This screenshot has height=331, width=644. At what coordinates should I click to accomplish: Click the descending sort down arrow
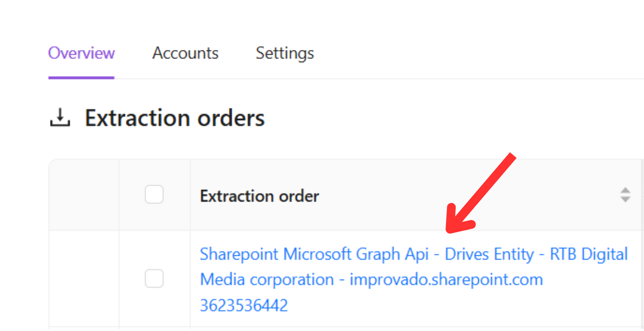[625, 199]
